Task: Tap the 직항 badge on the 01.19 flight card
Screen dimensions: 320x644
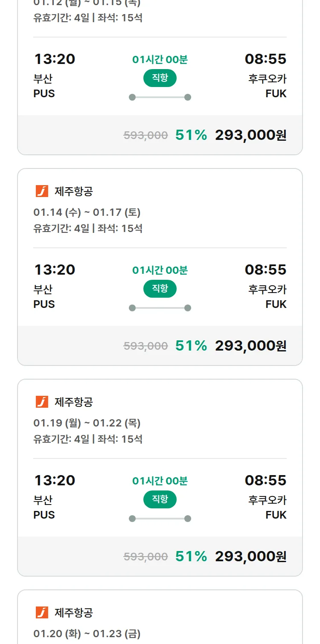Action: 160,499
